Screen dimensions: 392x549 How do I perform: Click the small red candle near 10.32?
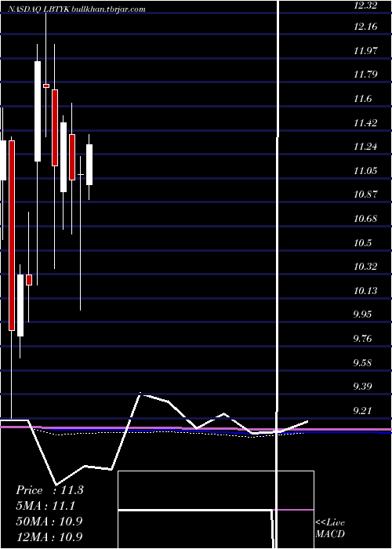29,280
